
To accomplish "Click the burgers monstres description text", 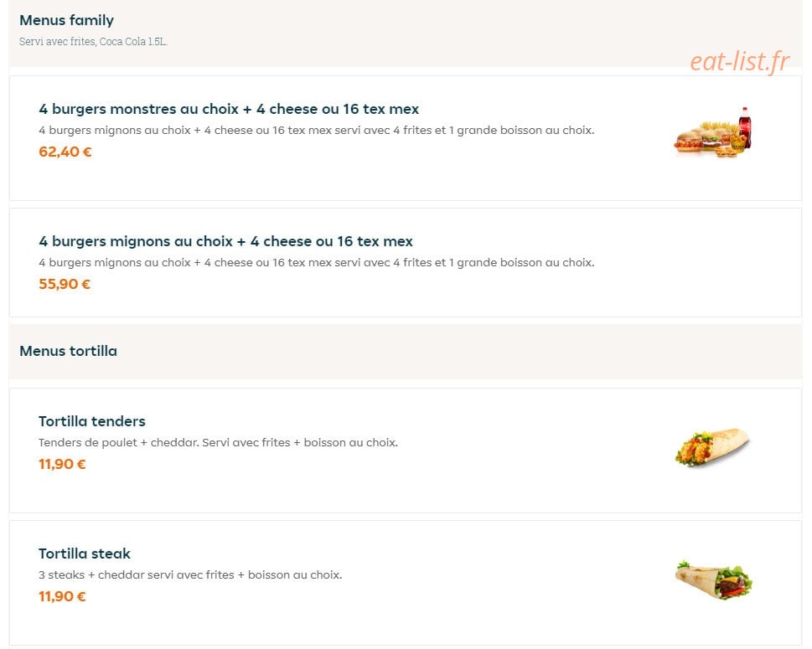I will pos(317,131).
